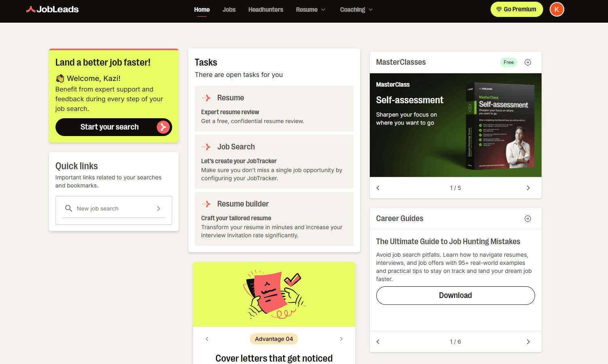This screenshot has height=364, width=608.
Task: Click the arrow icon beside Job Search task
Action: point(206,147)
